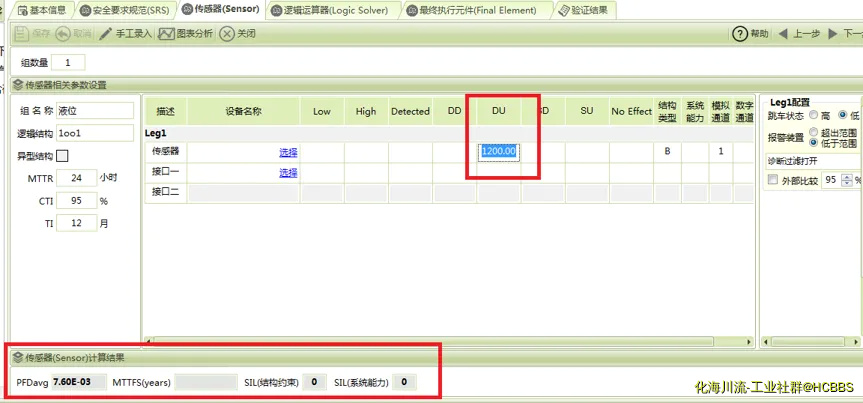Open the 安全要求规范(SRS) tab
The width and height of the screenshot is (863, 403).
(127, 10)
